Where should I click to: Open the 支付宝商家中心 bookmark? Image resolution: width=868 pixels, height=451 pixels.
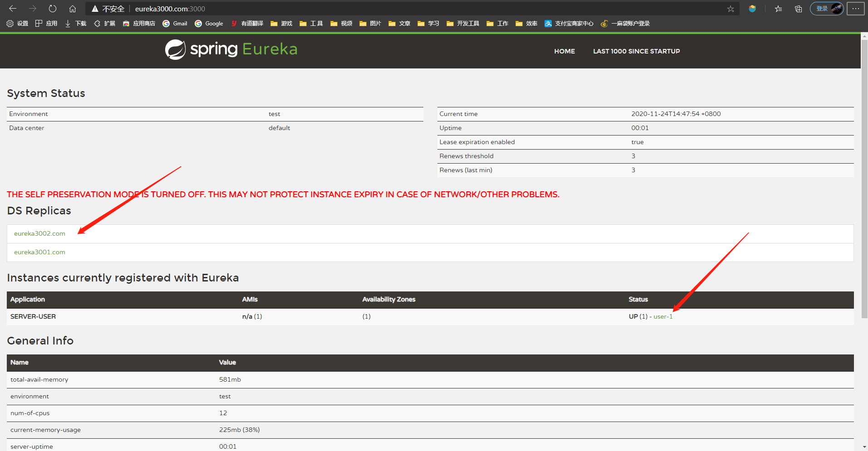[569, 24]
